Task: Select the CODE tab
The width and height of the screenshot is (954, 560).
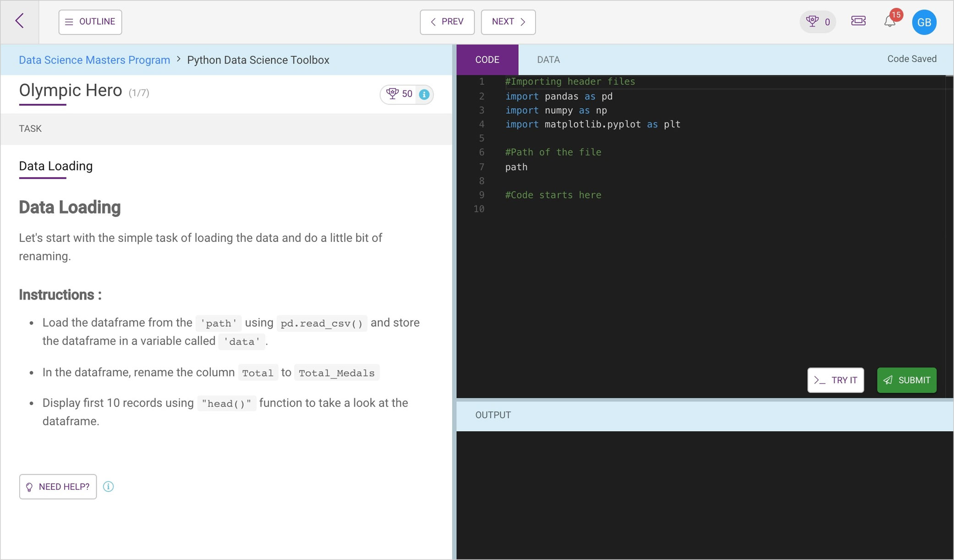Action: [487, 60]
